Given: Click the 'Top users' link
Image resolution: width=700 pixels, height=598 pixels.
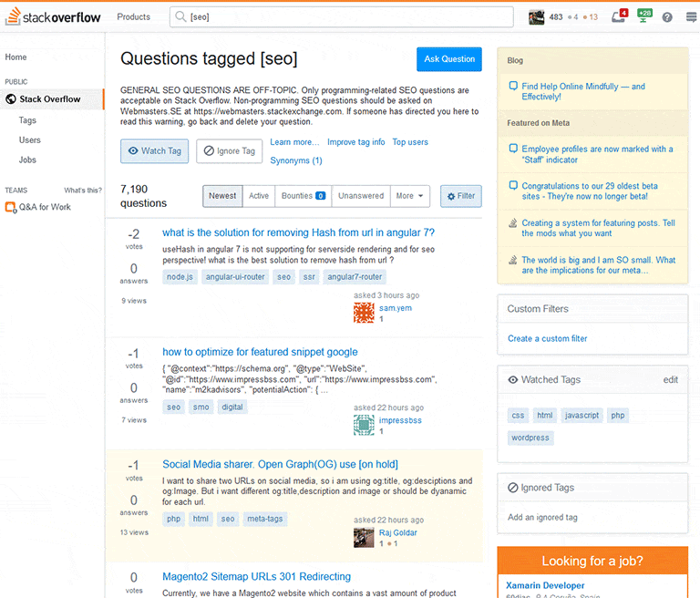Looking at the screenshot, I should (410, 142).
